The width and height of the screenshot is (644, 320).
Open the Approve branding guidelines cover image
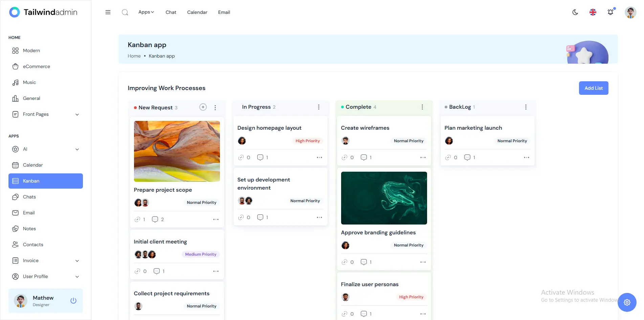384,198
